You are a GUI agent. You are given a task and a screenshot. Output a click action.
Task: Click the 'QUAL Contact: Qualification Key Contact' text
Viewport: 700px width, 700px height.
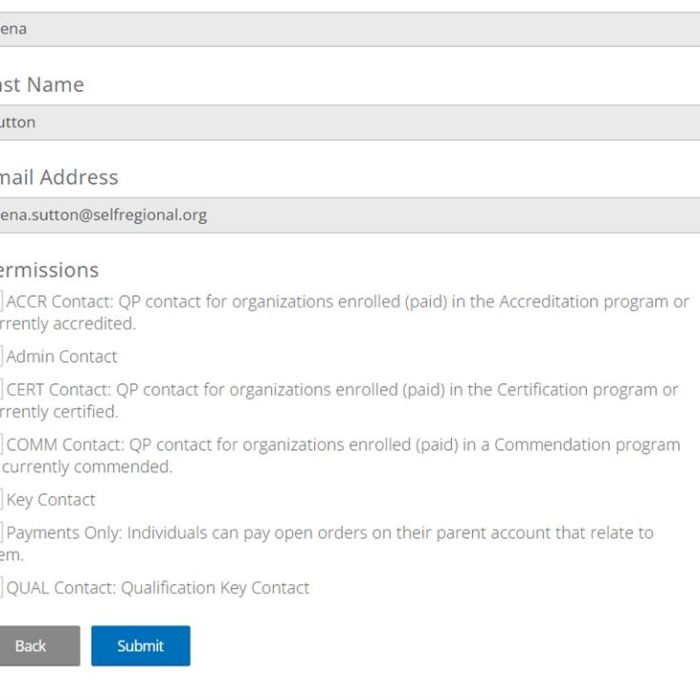[x=158, y=588]
